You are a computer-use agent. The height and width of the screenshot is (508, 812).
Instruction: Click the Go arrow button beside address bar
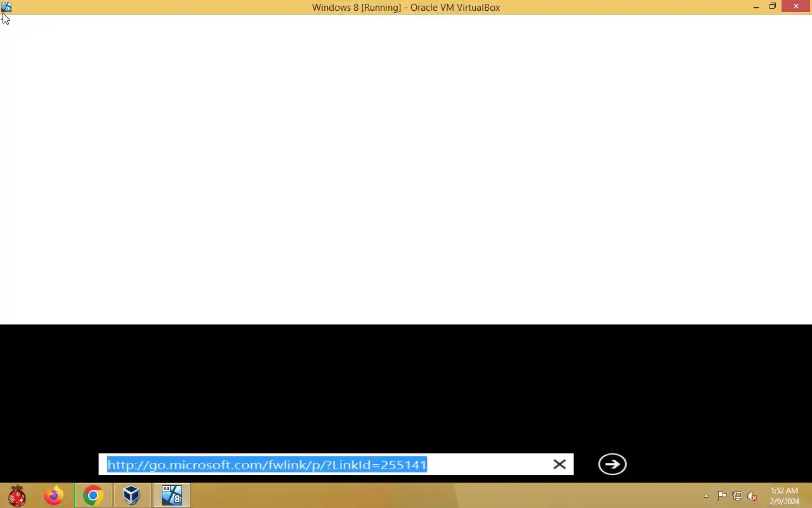pyautogui.click(x=612, y=464)
